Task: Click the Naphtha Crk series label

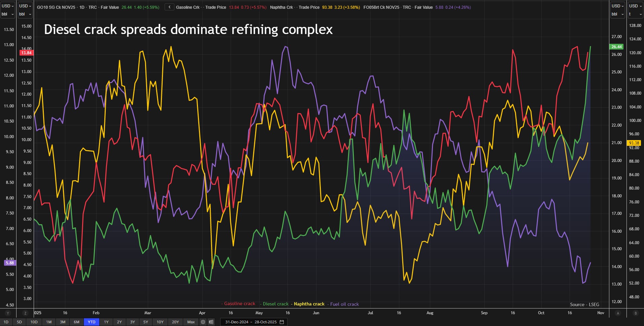Action: click(x=281, y=7)
